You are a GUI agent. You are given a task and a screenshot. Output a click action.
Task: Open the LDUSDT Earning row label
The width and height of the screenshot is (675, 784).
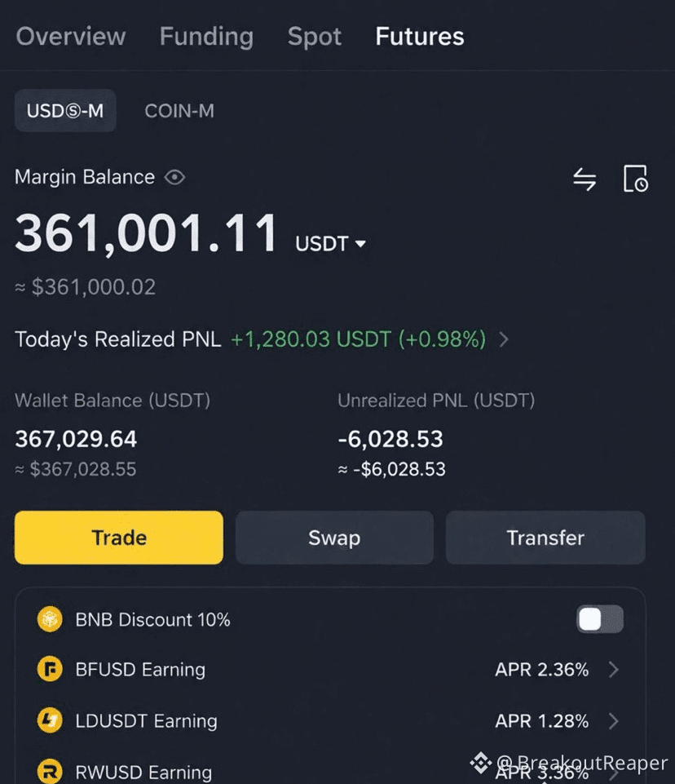(147, 721)
